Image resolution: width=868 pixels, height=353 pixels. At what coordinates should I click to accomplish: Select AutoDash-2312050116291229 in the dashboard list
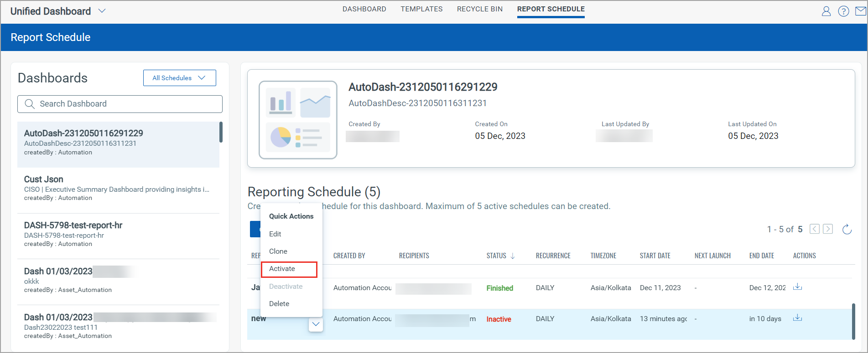pyautogui.click(x=118, y=144)
